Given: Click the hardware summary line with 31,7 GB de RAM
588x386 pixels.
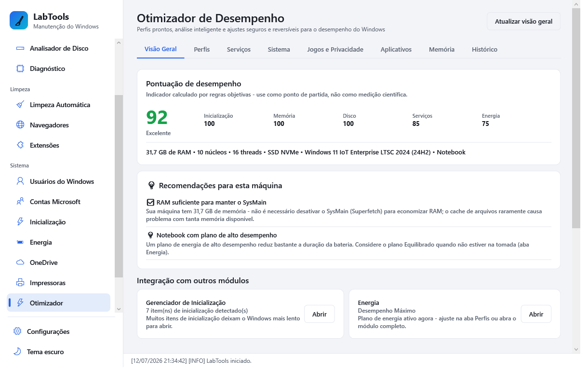Looking at the screenshot, I should (306, 152).
